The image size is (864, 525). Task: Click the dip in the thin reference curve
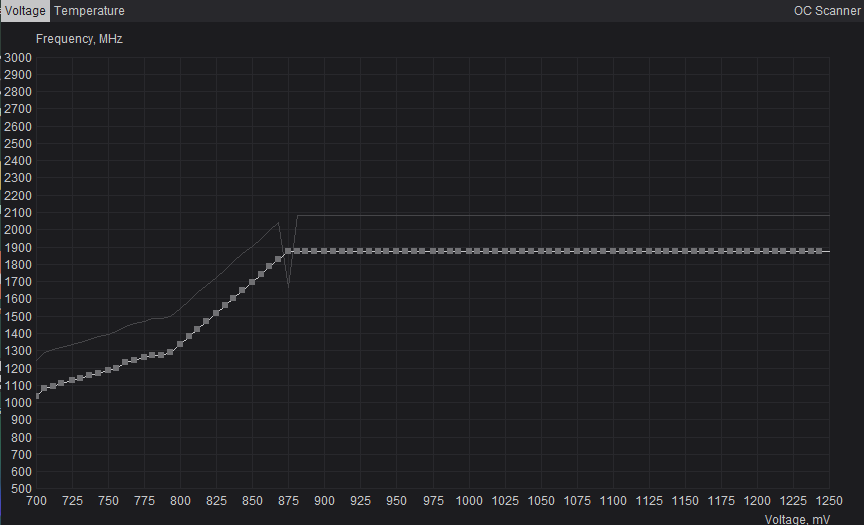point(288,285)
